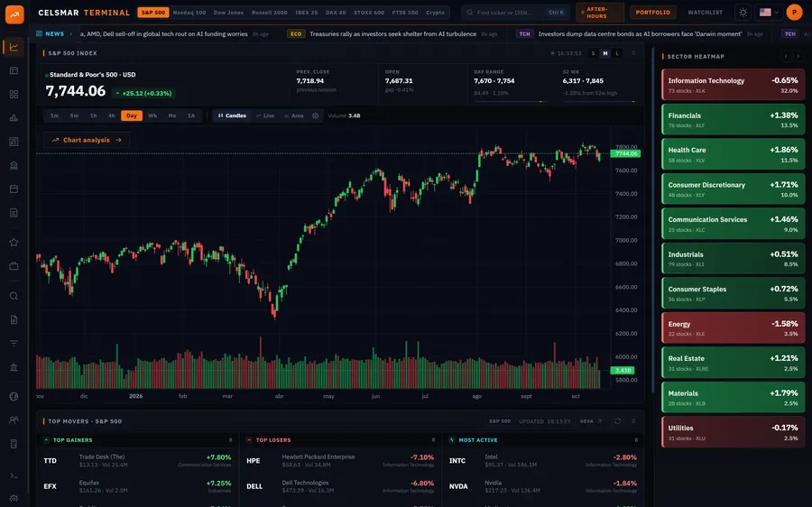812x507 pixels.
Task: Open the briefcase icon in the sidebar
Action: [x=14, y=266]
